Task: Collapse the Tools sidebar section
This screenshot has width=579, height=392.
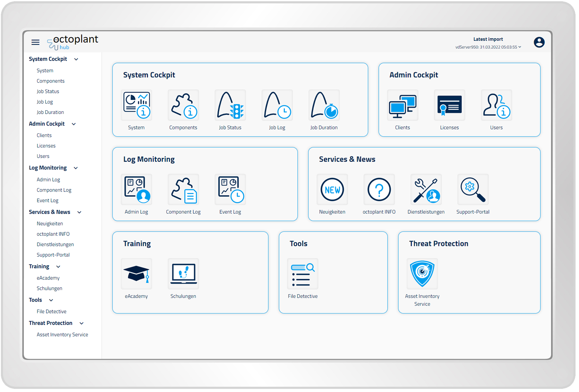Action: 51,300
